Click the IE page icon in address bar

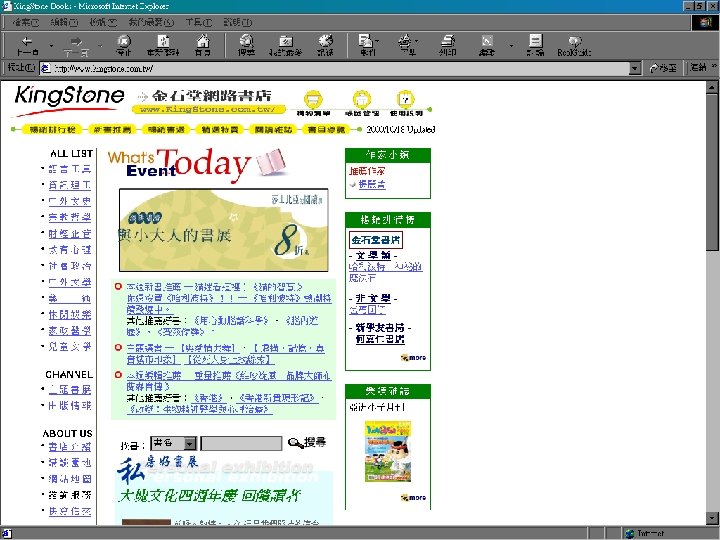45,68
